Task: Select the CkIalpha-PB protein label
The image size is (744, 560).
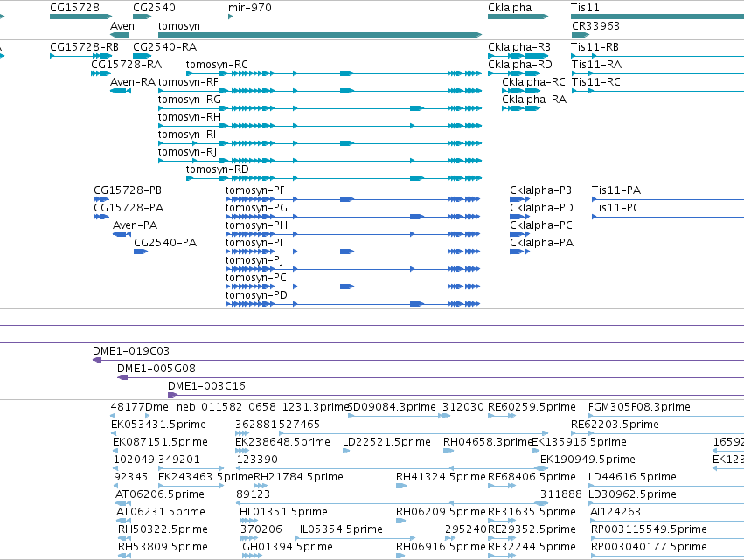Action: tap(540, 190)
